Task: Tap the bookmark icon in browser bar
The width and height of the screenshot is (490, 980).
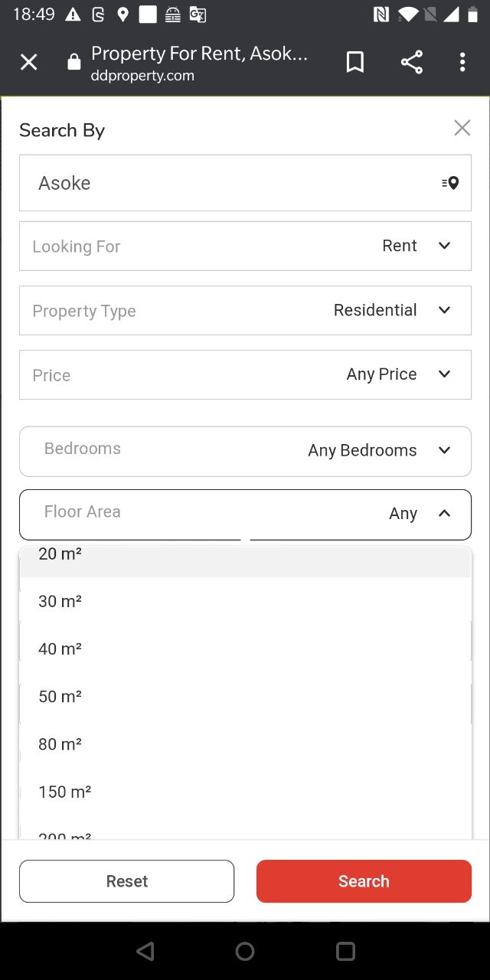Action: pyautogui.click(x=355, y=63)
